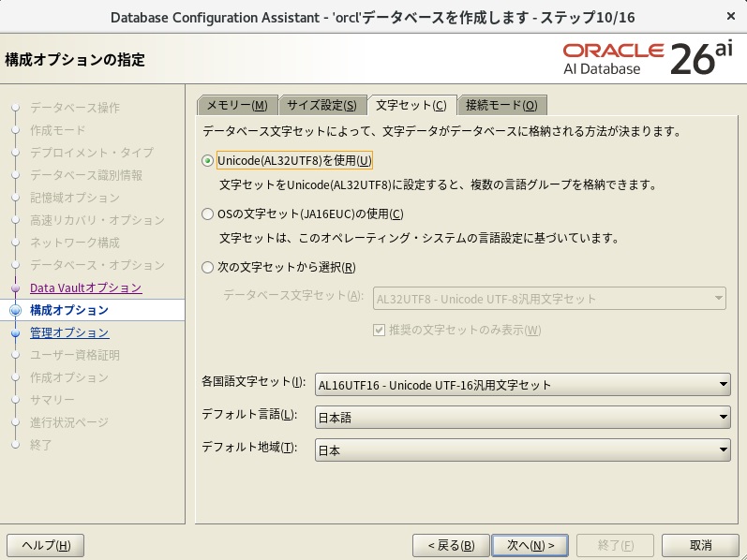Image resolution: width=747 pixels, height=560 pixels.
Task: Click the 管理オプション step bullet
Action: point(16,332)
